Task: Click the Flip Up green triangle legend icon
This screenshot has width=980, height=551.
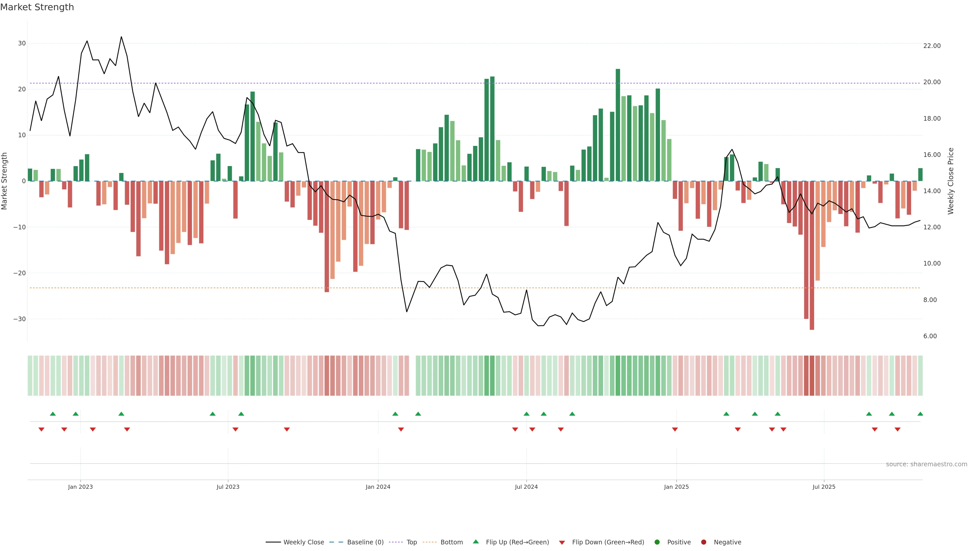Action: point(475,542)
